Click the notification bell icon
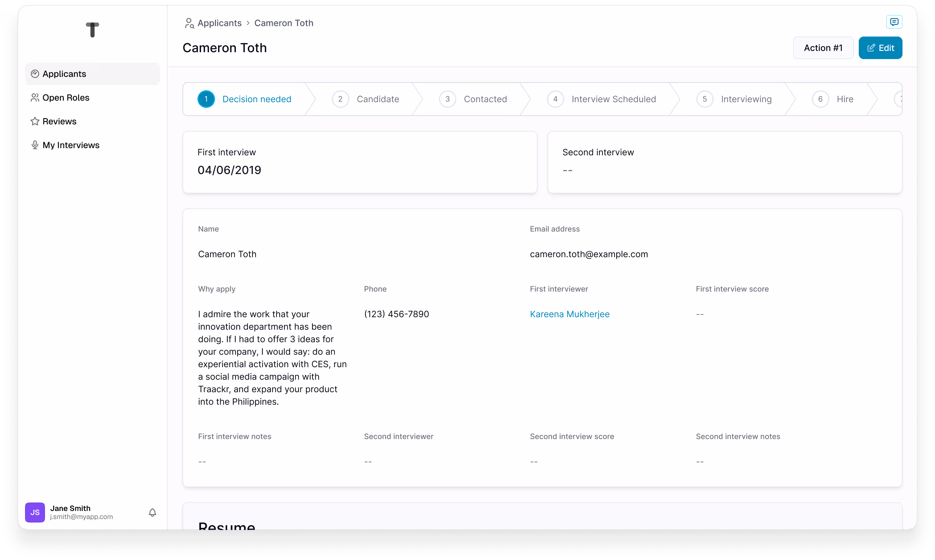This screenshot has width=935, height=560. point(152,512)
